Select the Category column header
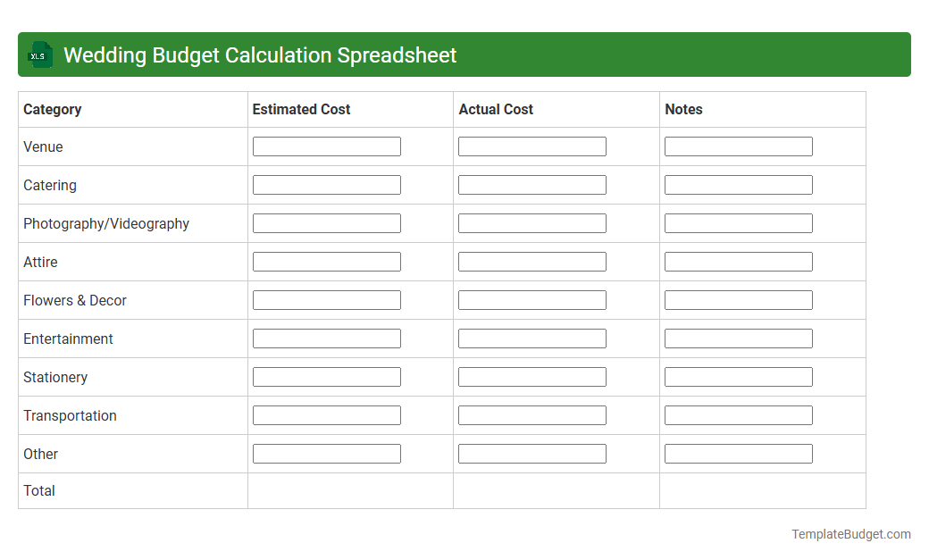The image size is (929, 560). tap(51, 109)
